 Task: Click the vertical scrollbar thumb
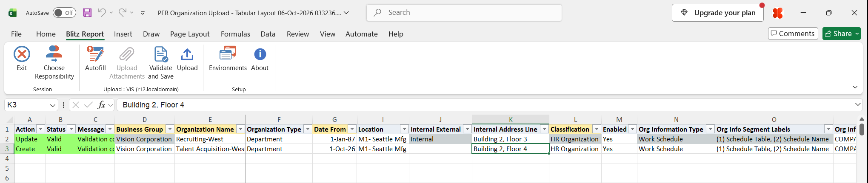(x=862, y=129)
